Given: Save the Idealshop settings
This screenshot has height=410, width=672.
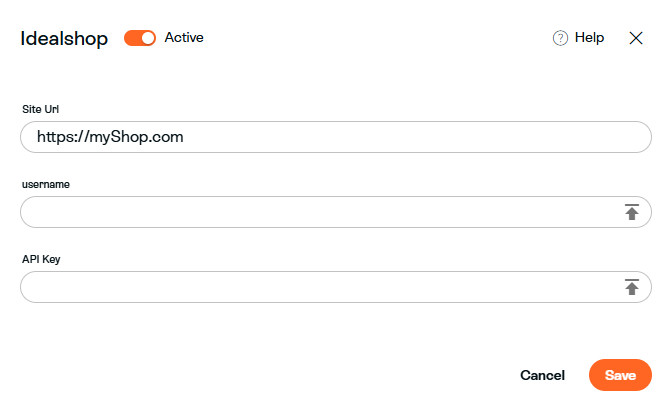Looking at the screenshot, I should pyautogui.click(x=620, y=375).
